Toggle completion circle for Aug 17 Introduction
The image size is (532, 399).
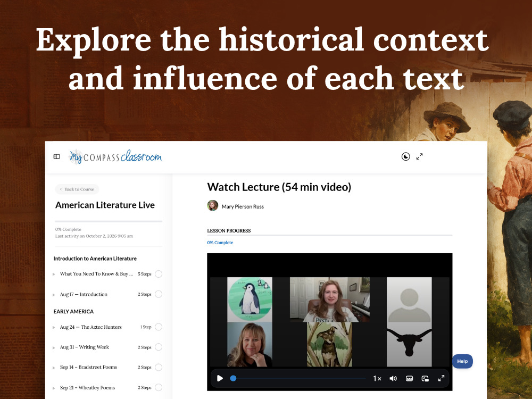(159, 294)
